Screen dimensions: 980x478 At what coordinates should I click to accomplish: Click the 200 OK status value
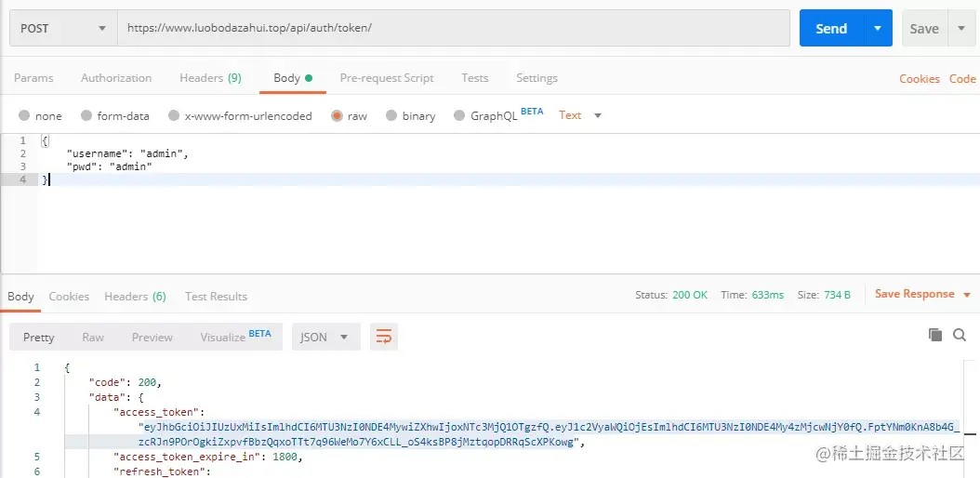point(690,295)
